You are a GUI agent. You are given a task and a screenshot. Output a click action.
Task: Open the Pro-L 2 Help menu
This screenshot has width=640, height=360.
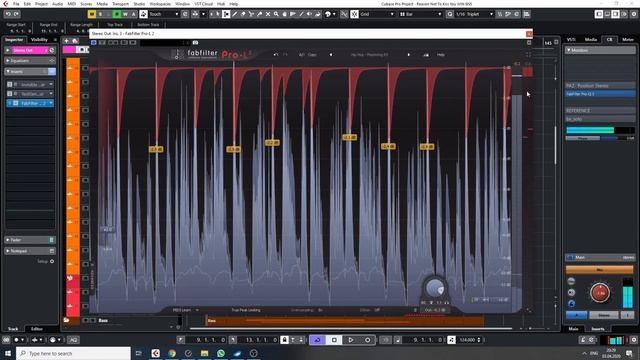441,55
